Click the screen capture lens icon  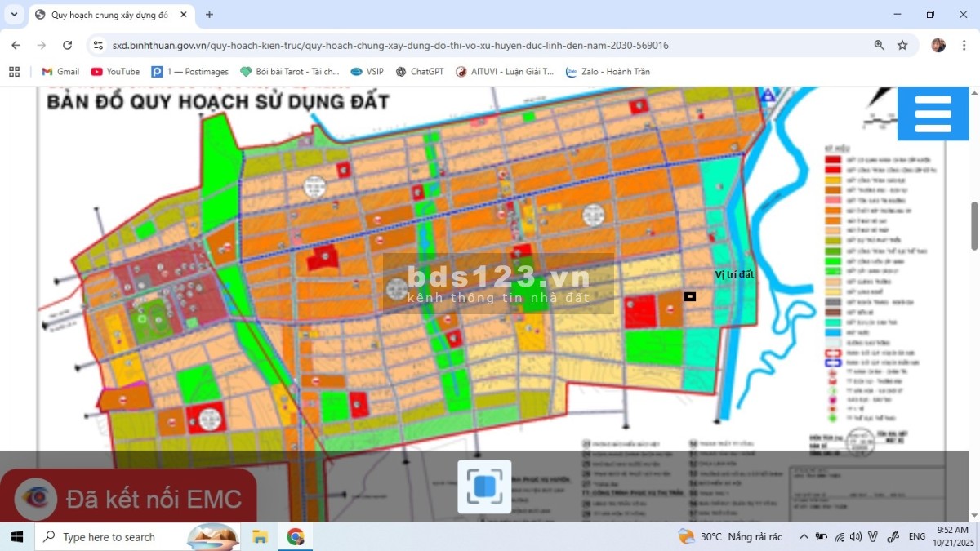click(x=483, y=486)
